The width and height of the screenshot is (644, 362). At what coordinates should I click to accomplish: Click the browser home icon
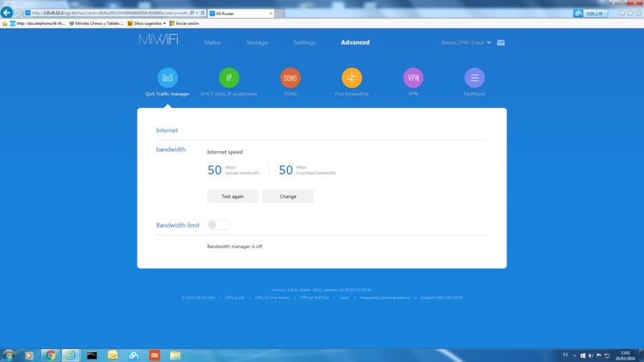[x=622, y=13]
